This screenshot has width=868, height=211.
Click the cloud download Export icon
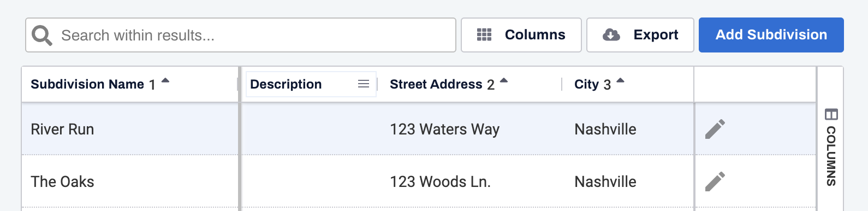coord(611,35)
